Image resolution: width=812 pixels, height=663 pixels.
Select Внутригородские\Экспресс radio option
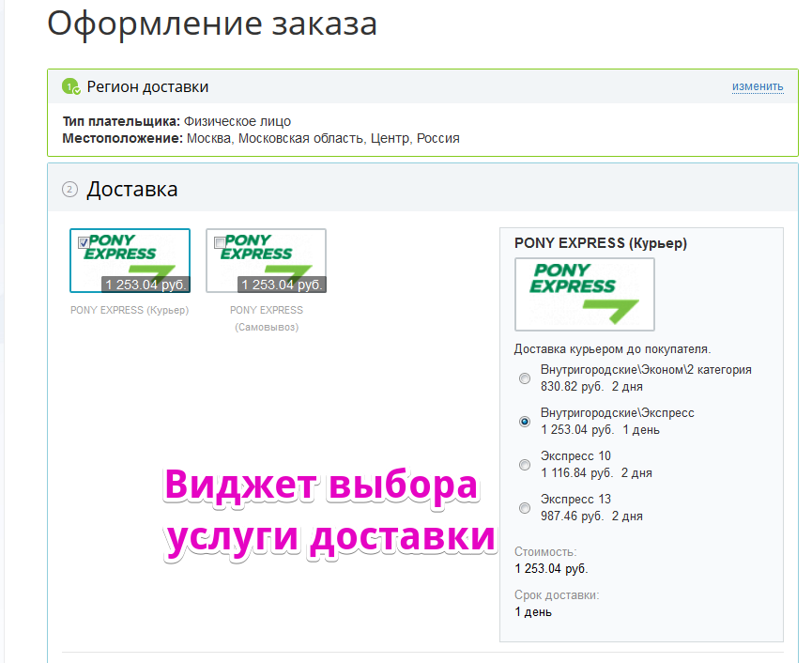click(x=525, y=422)
